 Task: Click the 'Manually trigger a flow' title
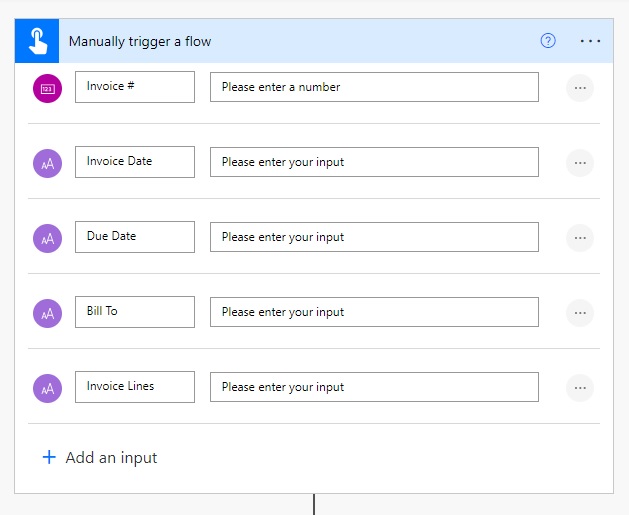140,41
